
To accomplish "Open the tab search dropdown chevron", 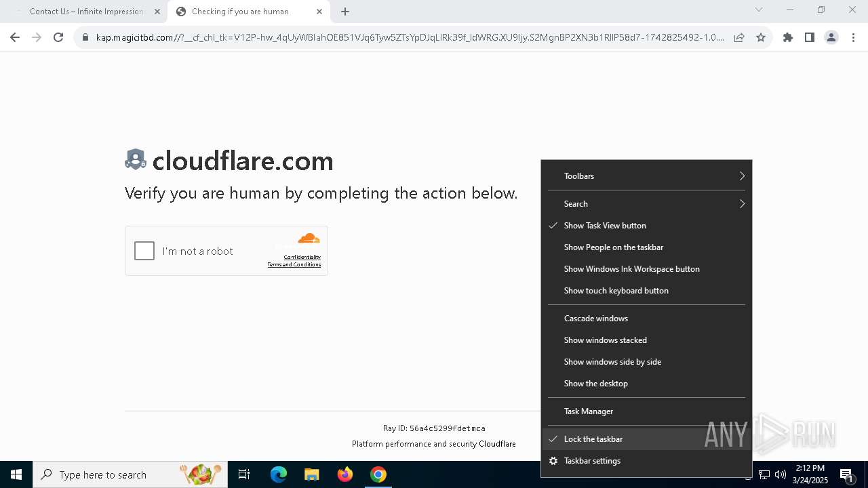I will click(759, 9).
